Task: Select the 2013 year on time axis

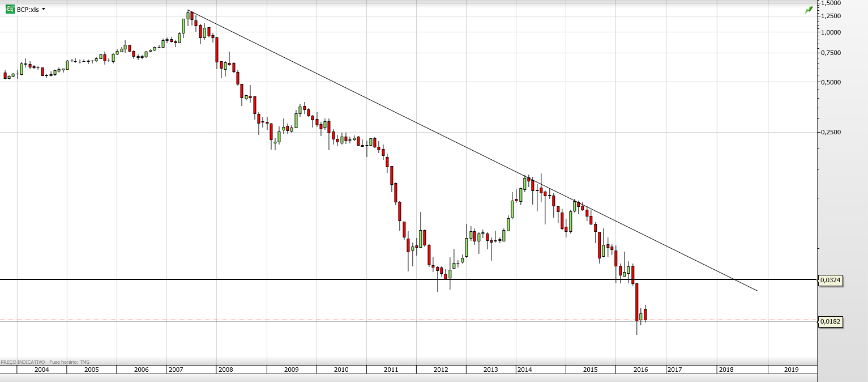Action: pyautogui.click(x=491, y=370)
